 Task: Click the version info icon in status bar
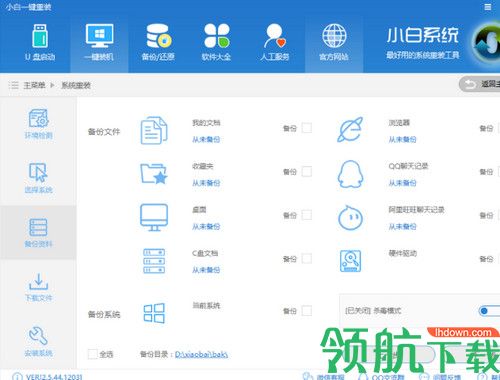(17, 377)
